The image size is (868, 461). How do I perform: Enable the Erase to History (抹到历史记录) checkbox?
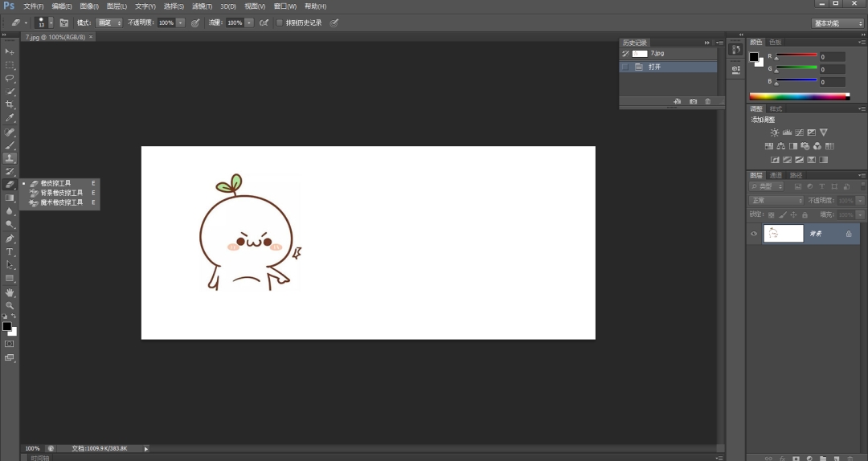pos(279,23)
